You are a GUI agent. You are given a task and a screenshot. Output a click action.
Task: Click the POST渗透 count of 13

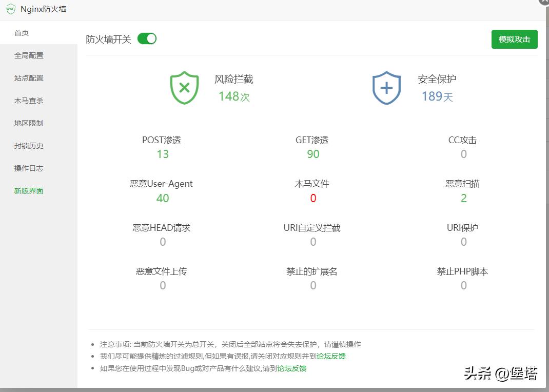[163, 154]
